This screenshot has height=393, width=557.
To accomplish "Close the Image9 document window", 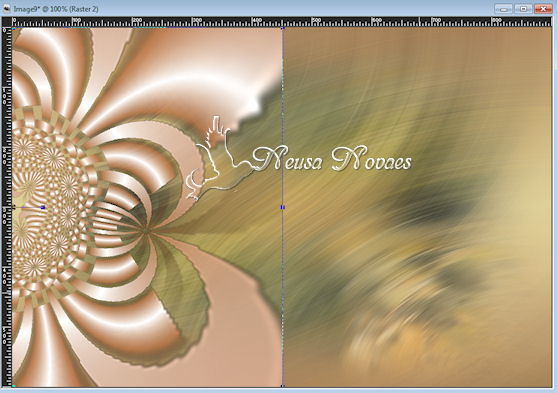I will [542, 9].
